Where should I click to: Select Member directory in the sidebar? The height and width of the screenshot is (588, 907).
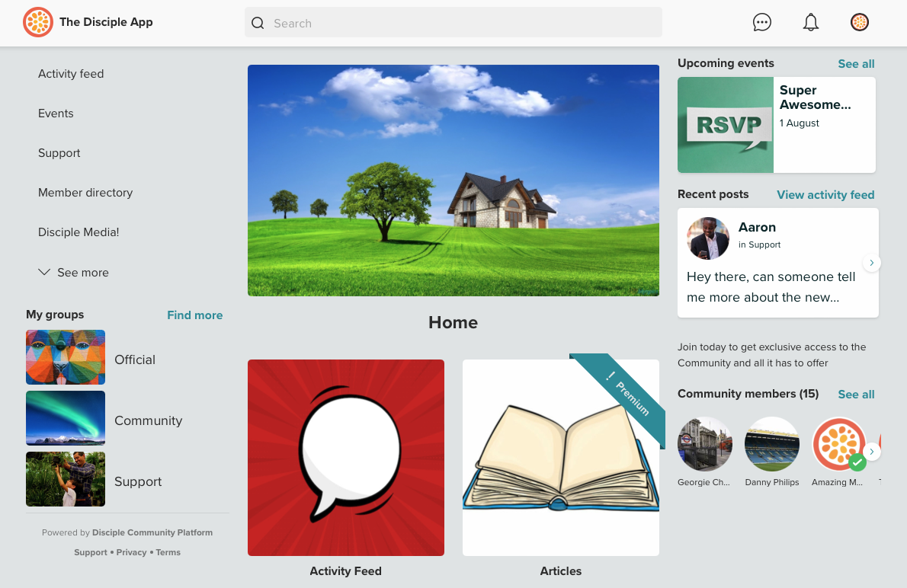point(85,192)
